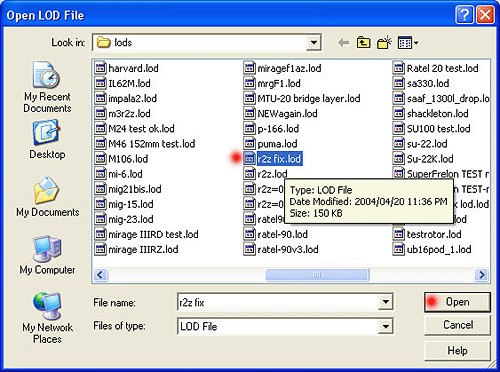Cancel the file dialog
Image resolution: width=500 pixels, height=372 pixels.
[x=457, y=325]
